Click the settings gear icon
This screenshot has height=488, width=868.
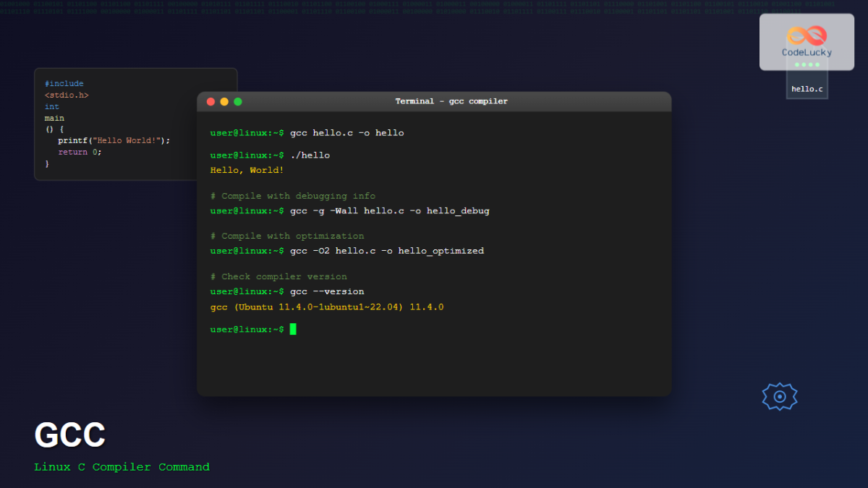[x=779, y=396]
